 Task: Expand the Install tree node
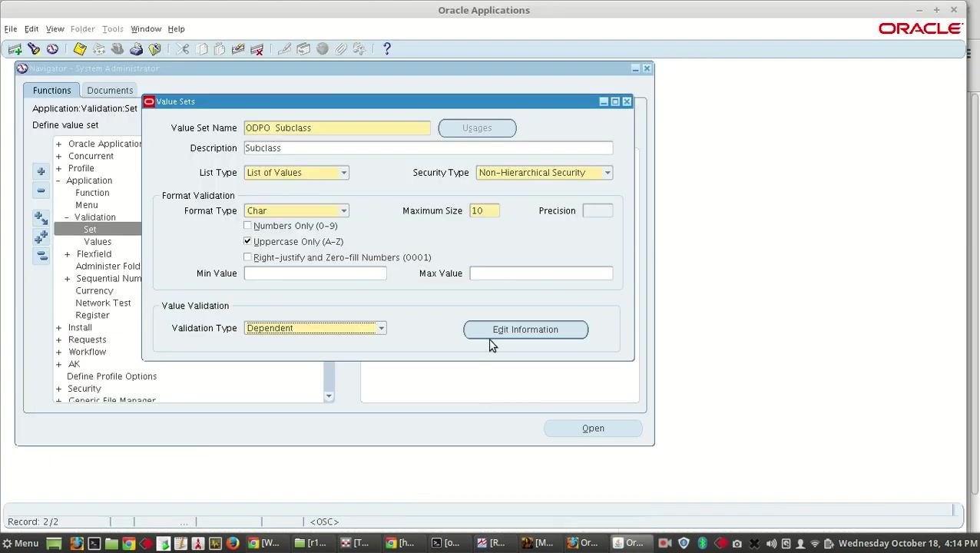[x=58, y=327]
